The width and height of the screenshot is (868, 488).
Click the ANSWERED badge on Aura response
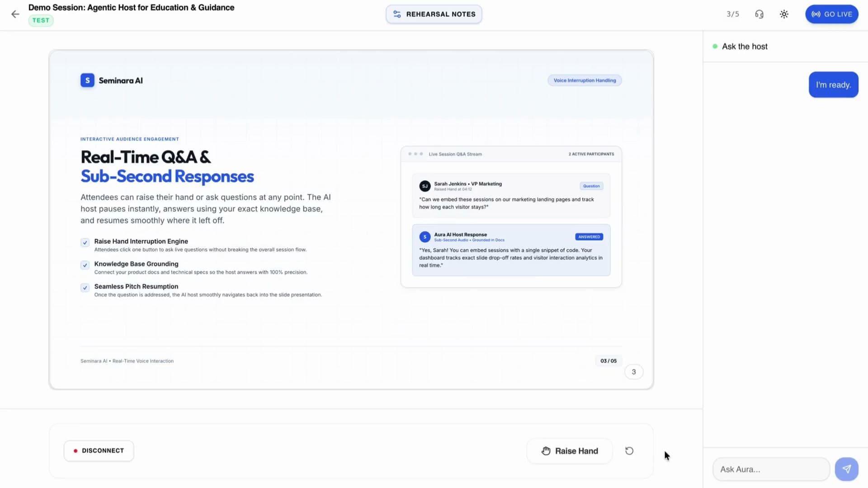[589, 237]
